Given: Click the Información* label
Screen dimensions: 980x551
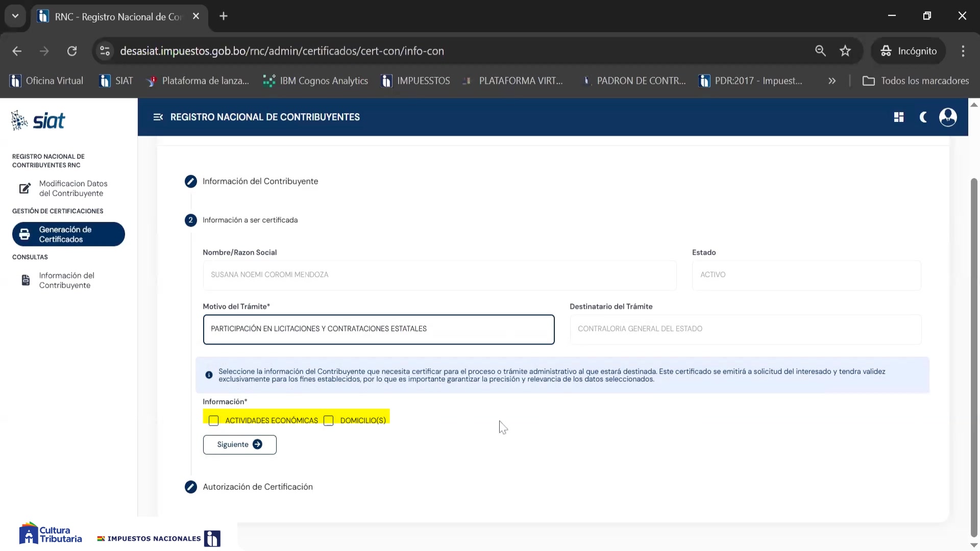Looking at the screenshot, I should pyautogui.click(x=225, y=402).
